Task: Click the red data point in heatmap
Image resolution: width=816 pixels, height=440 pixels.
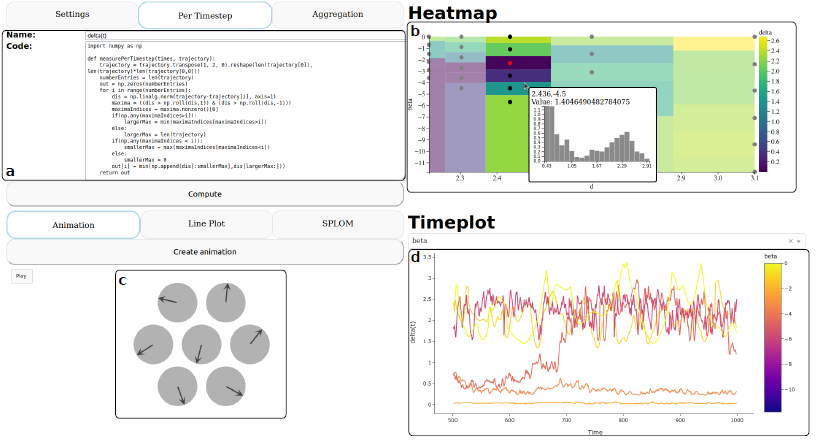Action: click(510, 62)
